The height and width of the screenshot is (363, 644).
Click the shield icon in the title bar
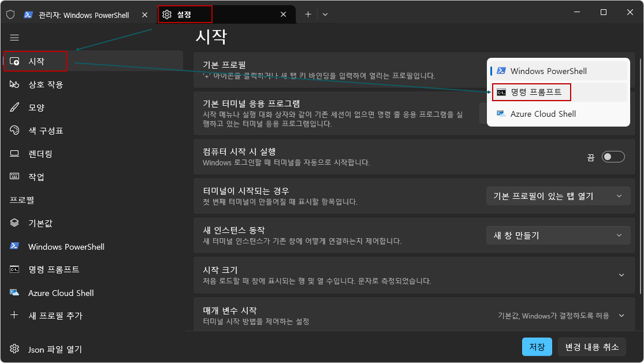click(x=10, y=15)
